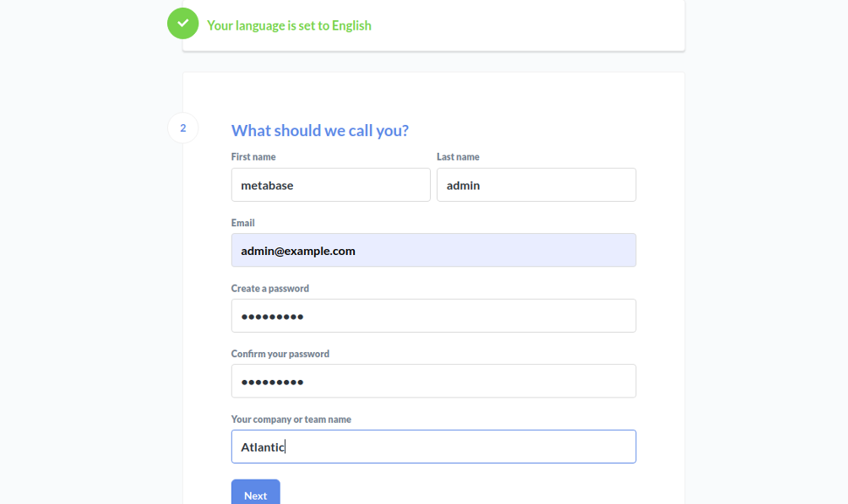The image size is (848, 504).
Task: Click the Email field with admin@example.com
Action: (434, 251)
